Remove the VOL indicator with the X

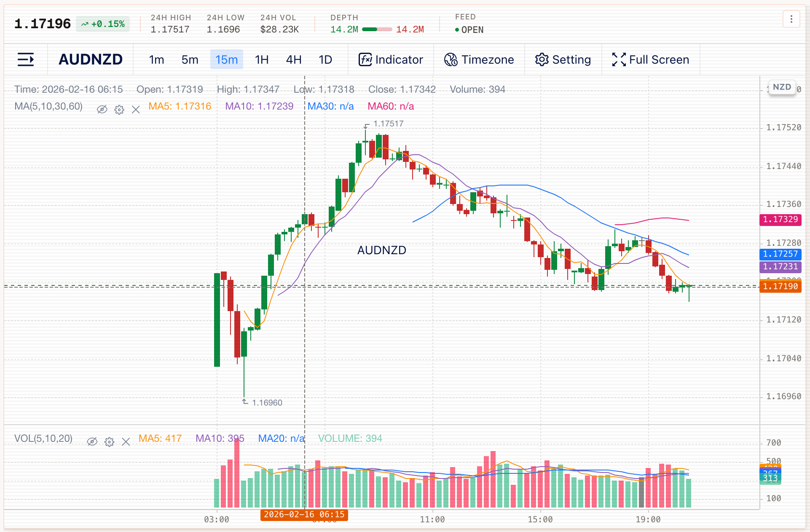tap(126, 441)
